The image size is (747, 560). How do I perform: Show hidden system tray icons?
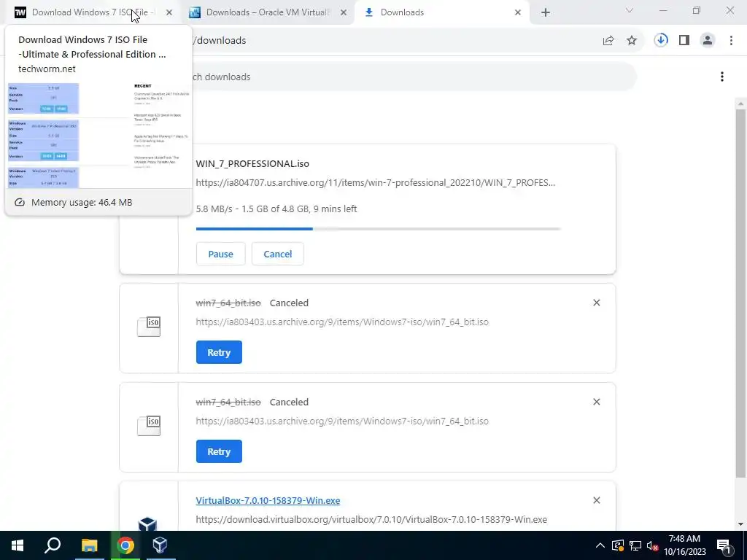(600, 545)
